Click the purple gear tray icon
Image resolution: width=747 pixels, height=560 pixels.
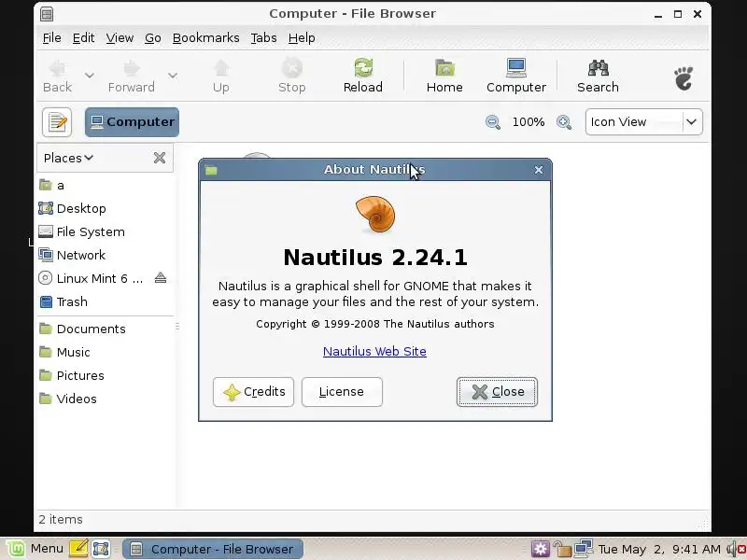[x=541, y=549]
